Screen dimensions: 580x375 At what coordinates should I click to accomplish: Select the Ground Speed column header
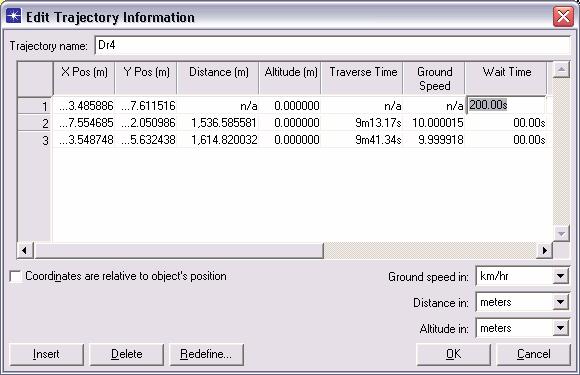pos(434,78)
